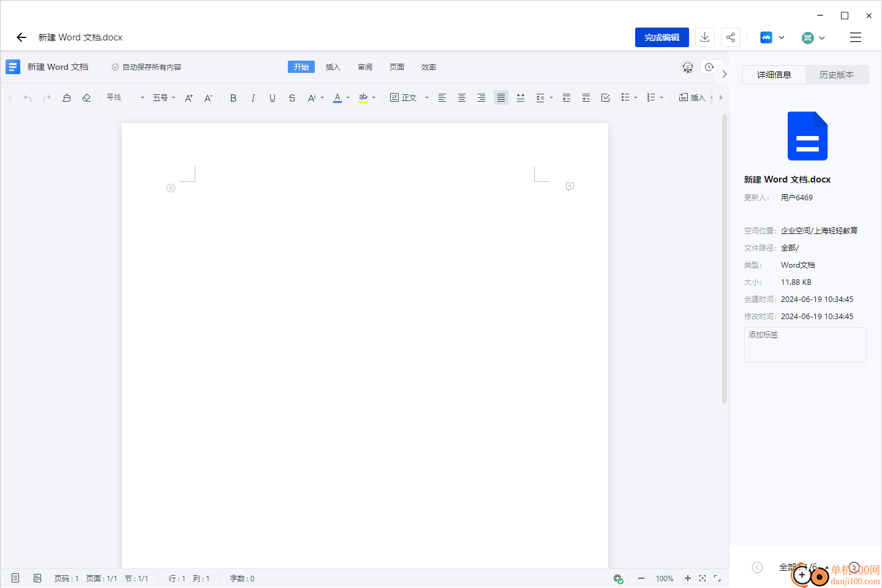
Task: Click the paragraph marker circle icon
Action: tap(171, 188)
